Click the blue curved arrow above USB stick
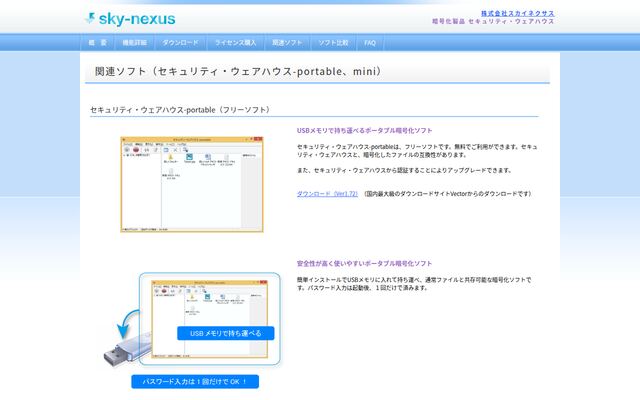640x400 pixels. (128, 324)
